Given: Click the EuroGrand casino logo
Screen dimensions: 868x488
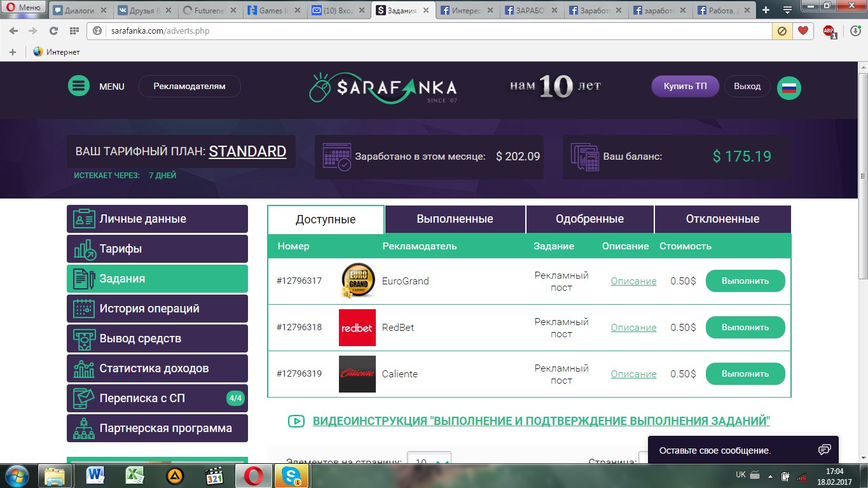Looking at the screenshot, I should point(357,281).
